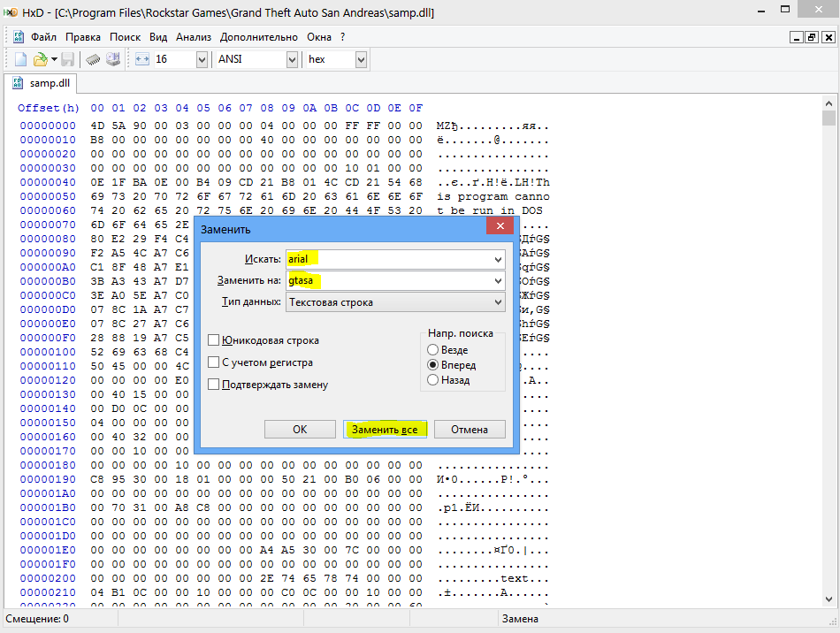Image resolution: width=840 pixels, height=633 pixels.
Task: Pick the Назад search direction radio
Action: point(433,379)
